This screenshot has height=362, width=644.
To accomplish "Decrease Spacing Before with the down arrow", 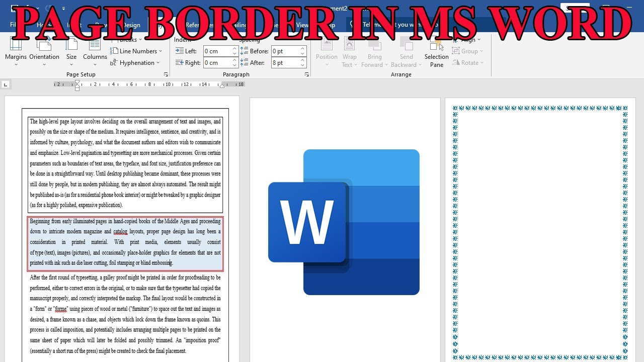I will [x=303, y=54].
